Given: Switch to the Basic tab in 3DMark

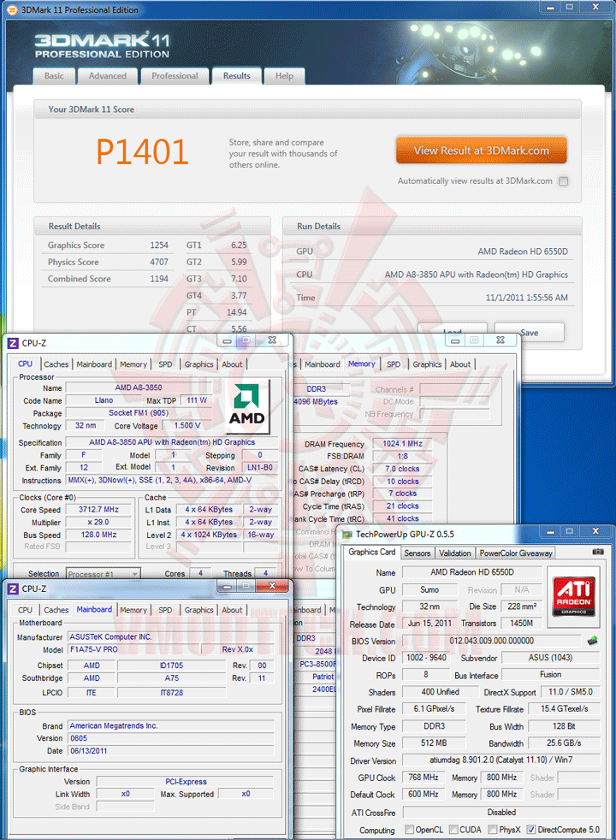Looking at the screenshot, I should click(54, 76).
